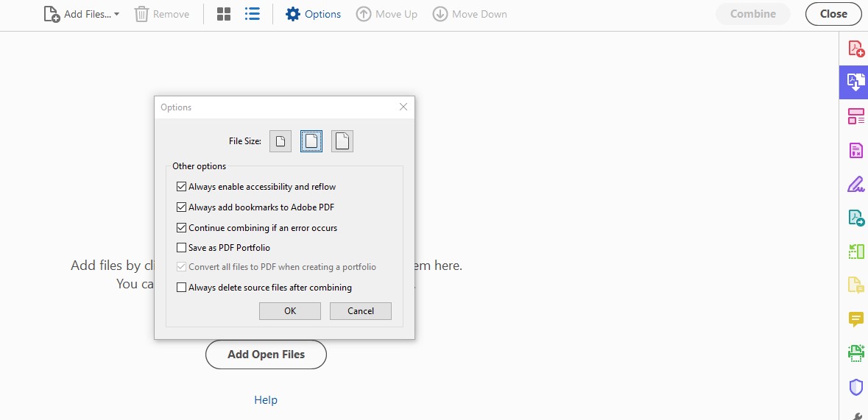Open Export PDF sidebar icon
Viewport: 868px width, 420px height.
tap(856, 218)
